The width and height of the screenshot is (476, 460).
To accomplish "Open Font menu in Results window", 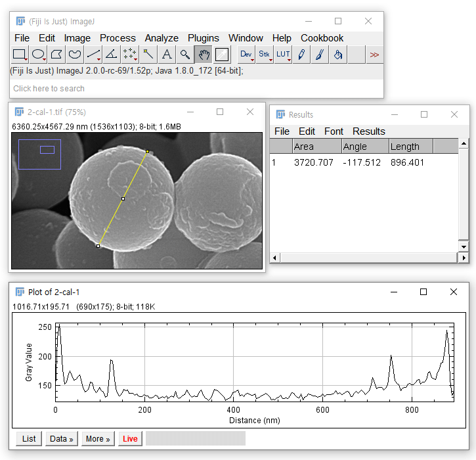I will click(x=334, y=131).
